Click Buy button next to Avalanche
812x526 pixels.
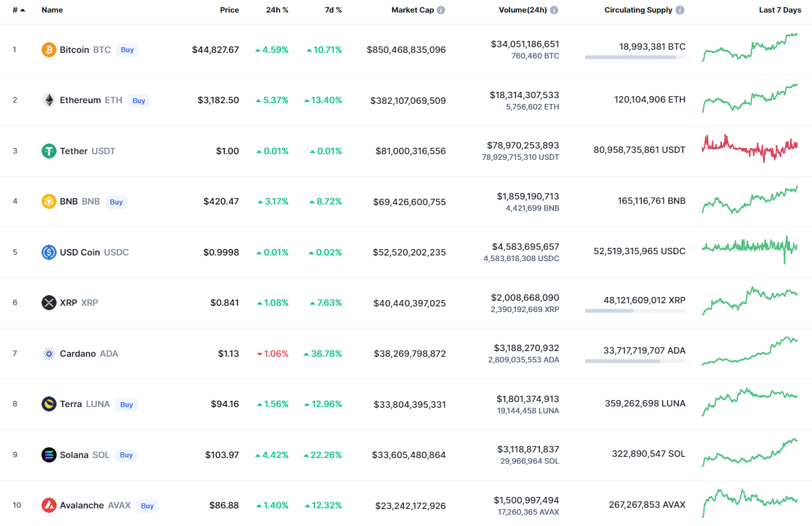(147, 506)
